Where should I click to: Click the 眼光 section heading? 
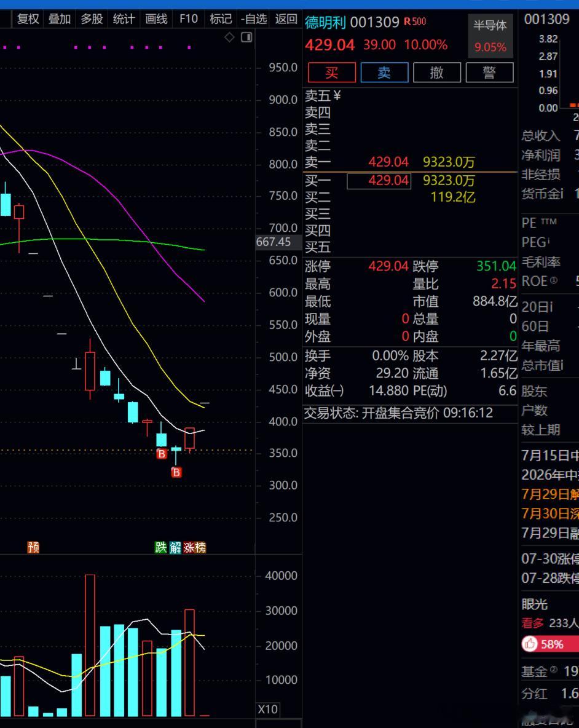click(535, 604)
